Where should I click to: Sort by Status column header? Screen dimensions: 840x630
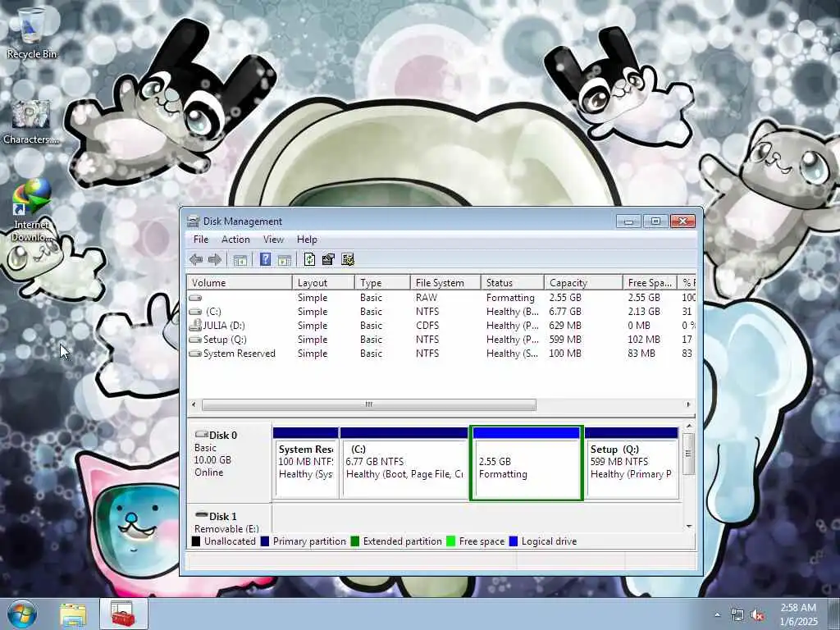point(512,282)
